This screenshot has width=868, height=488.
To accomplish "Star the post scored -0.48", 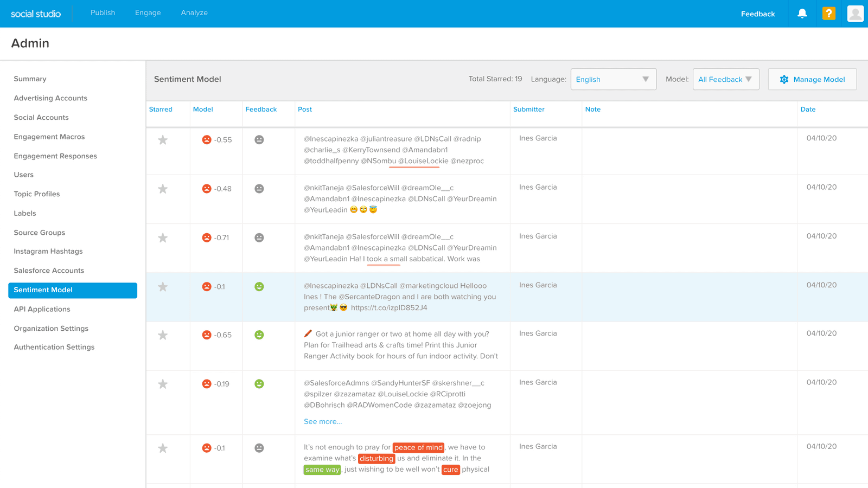I will pos(163,189).
